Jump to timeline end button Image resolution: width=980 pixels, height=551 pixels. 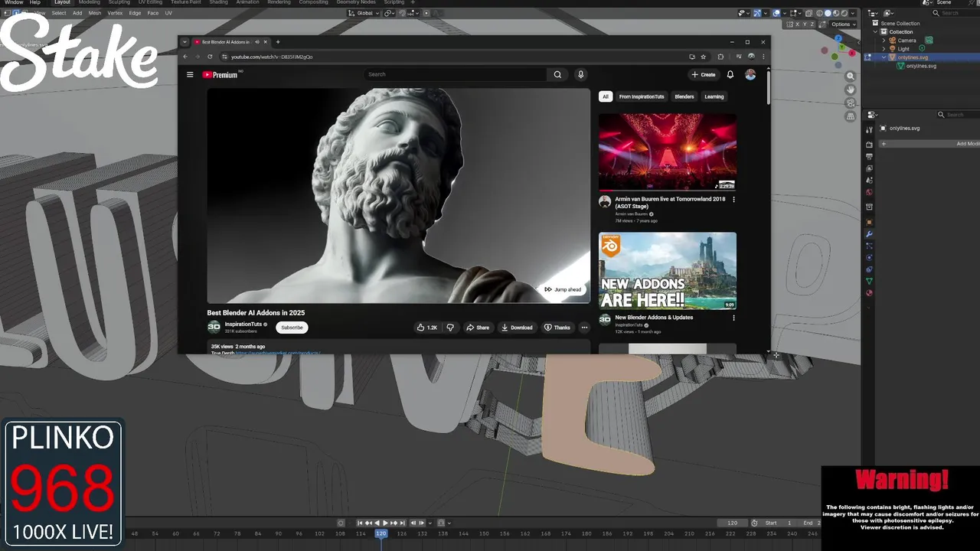point(403,523)
